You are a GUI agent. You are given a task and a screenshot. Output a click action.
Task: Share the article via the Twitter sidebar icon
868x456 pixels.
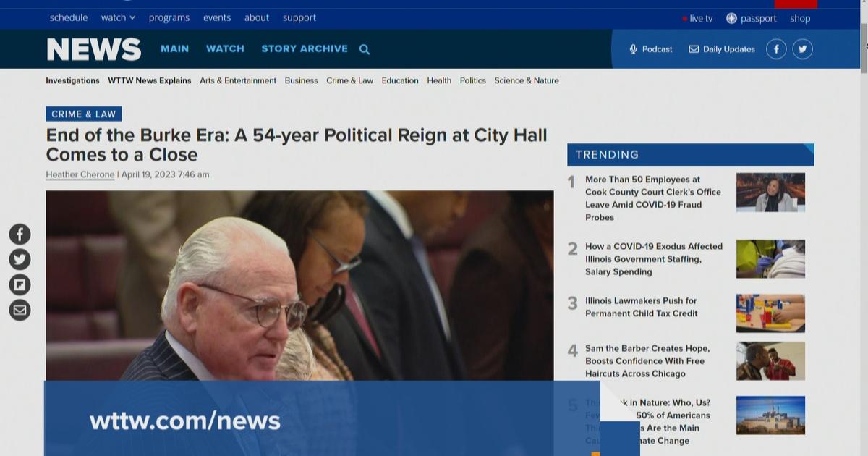tap(20, 258)
